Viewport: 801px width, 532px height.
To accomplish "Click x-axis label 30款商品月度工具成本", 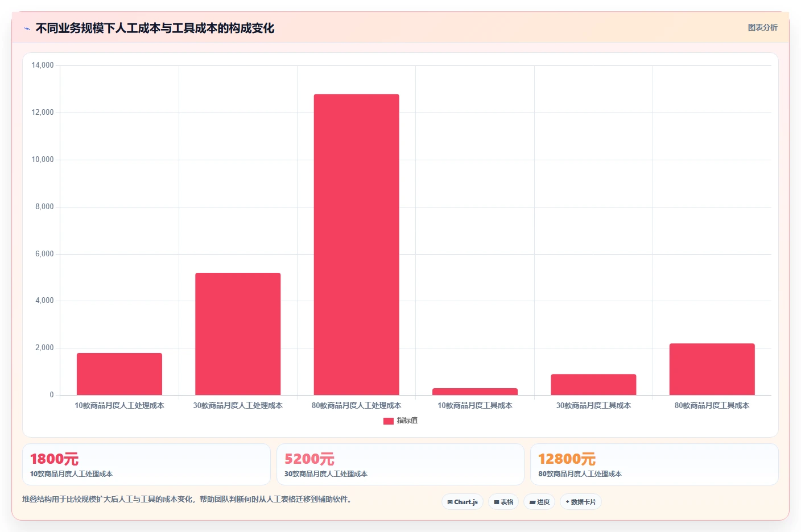I will click(593, 405).
